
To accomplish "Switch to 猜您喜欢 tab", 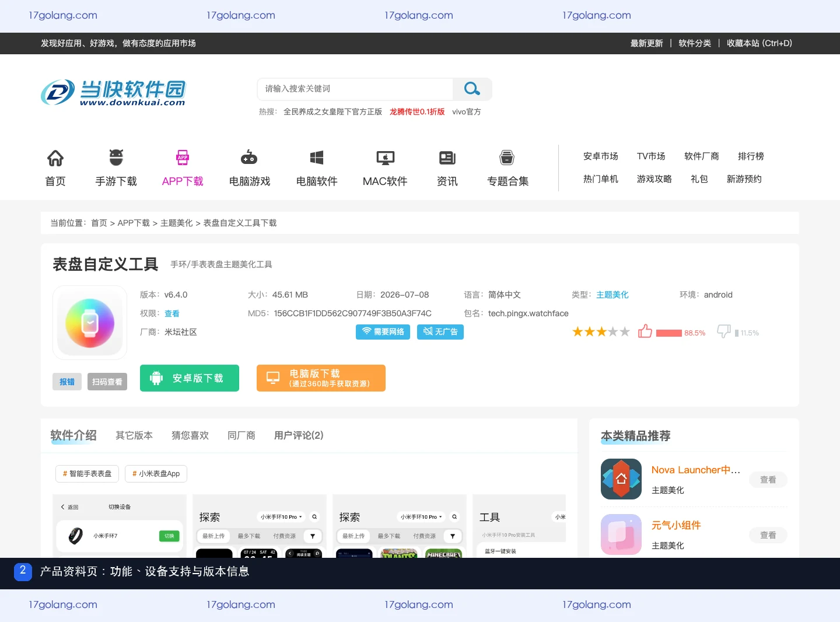I will (x=190, y=435).
